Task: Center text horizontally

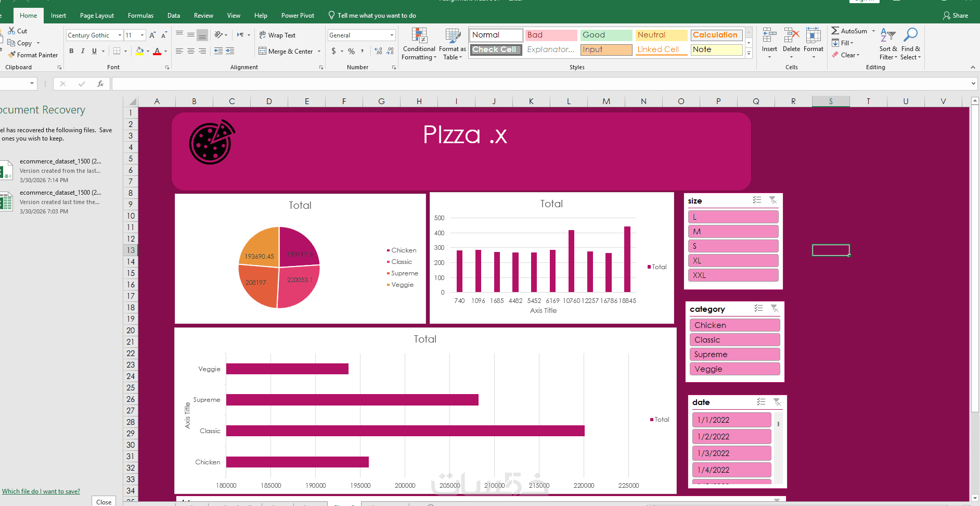Action: click(191, 51)
